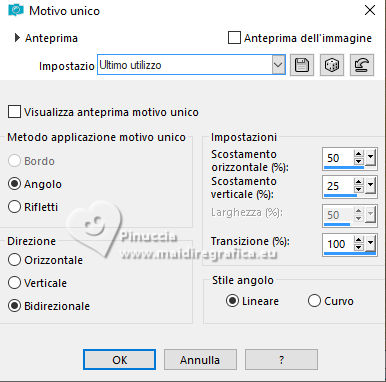Click the reset to default arrow icon
This screenshot has height=382, width=386.
(x=362, y=65)
